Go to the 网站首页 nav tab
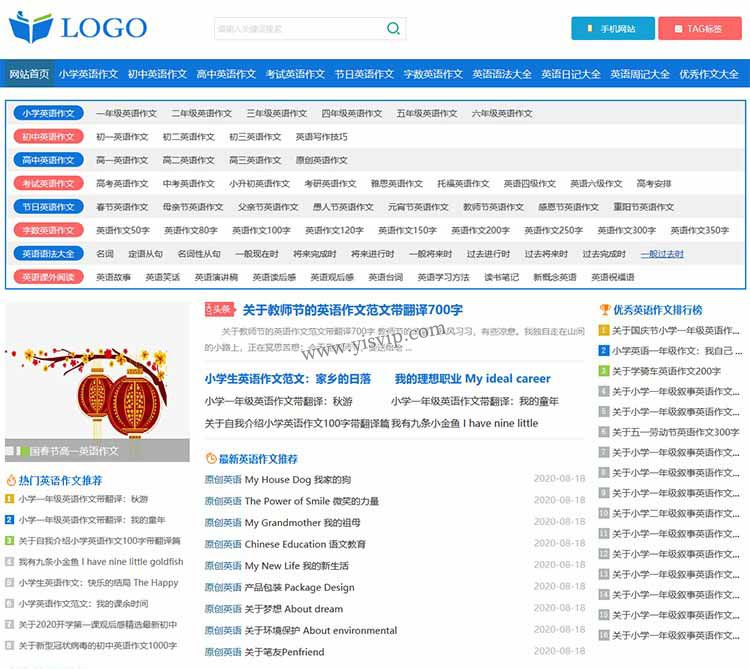Screen dimensions: 750x669 click(x=29, y=74)
